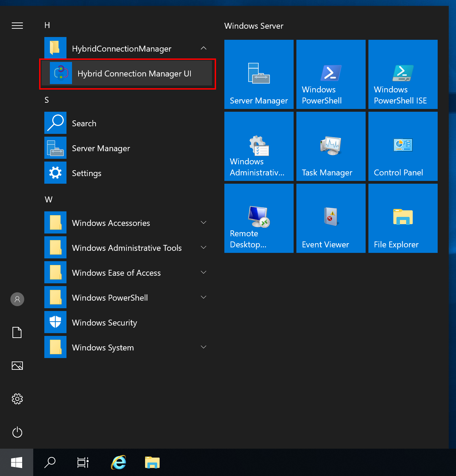The width and height of the screenshot is (456, 476).
Task: Open Task View on the taskbar
Action: (83, 463)
